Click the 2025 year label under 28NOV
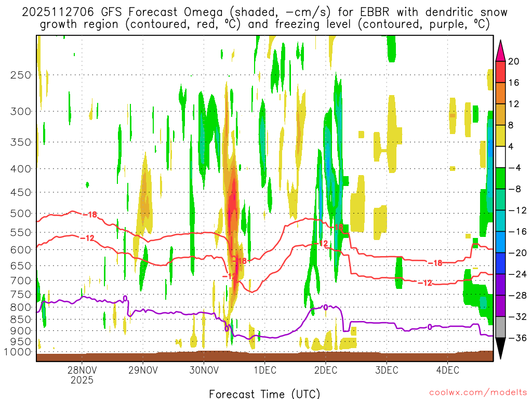The width and height of the screenshot is (532, 399). (x=82, y=380)
